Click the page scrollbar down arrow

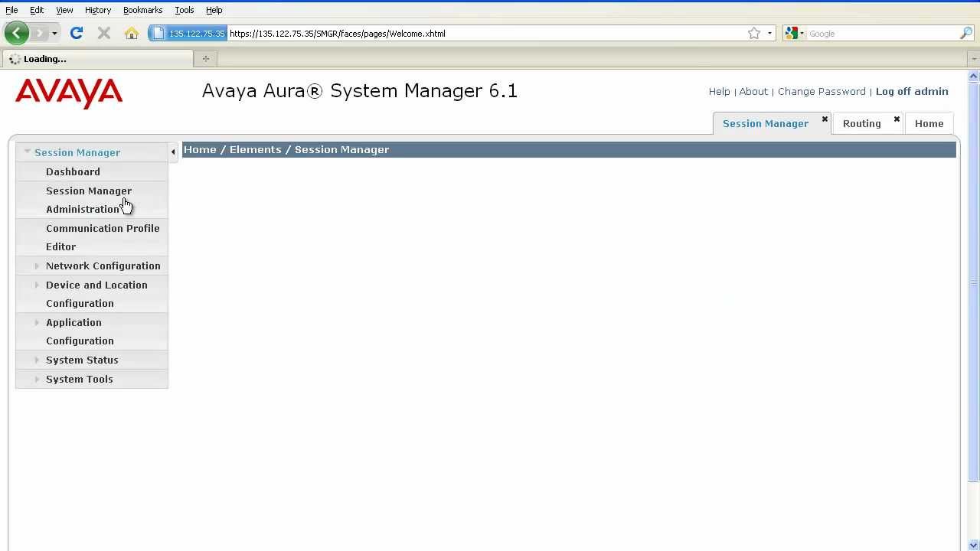pos(974,545)
